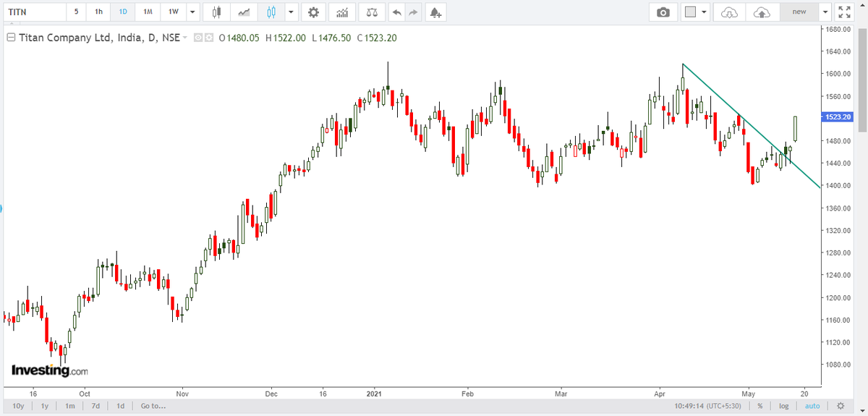This screenshot has width=868, height=416.
Task: Click the 1523.20 current price label
Action: (x=837, y=117)
